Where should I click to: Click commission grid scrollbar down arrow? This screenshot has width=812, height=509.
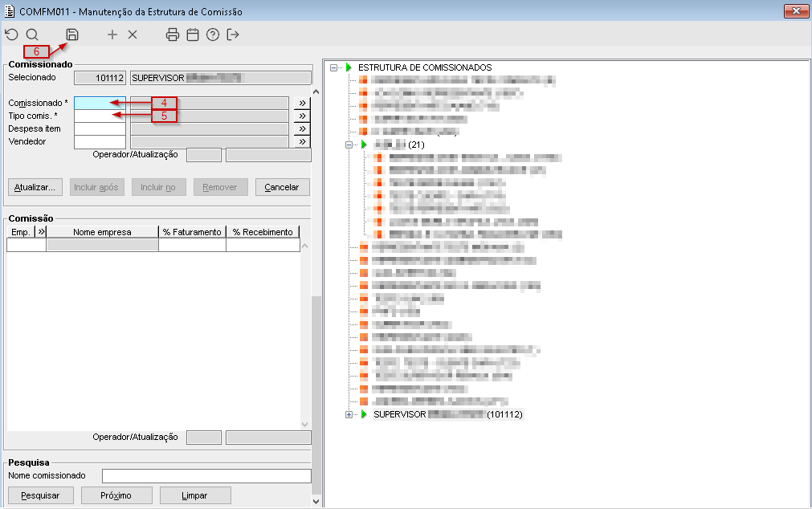(304, 425)
